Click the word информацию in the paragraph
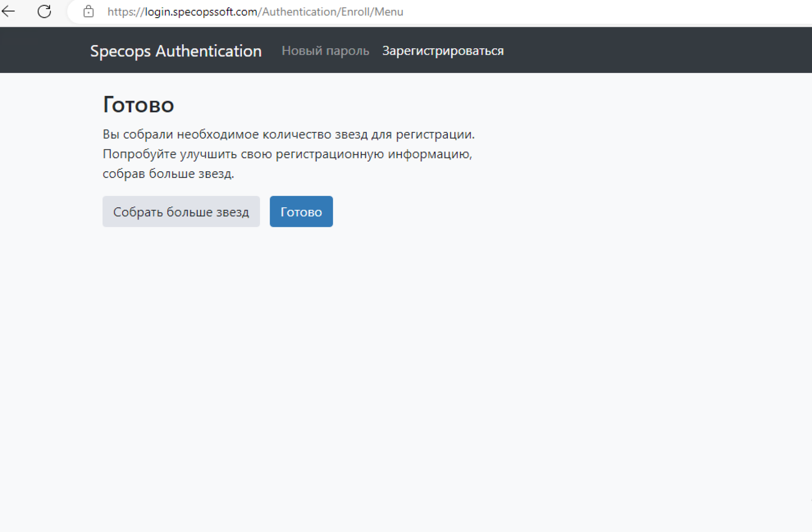 [430, 154]
